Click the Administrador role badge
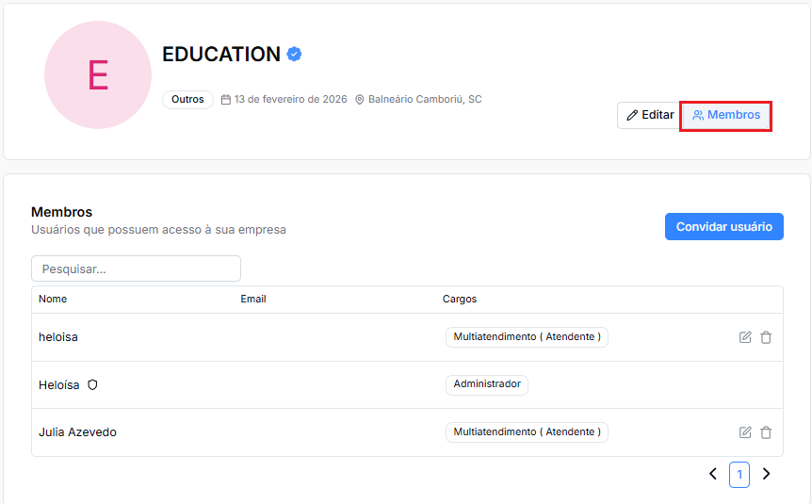The width and height of the screenshot is (812, 504). 487,384
